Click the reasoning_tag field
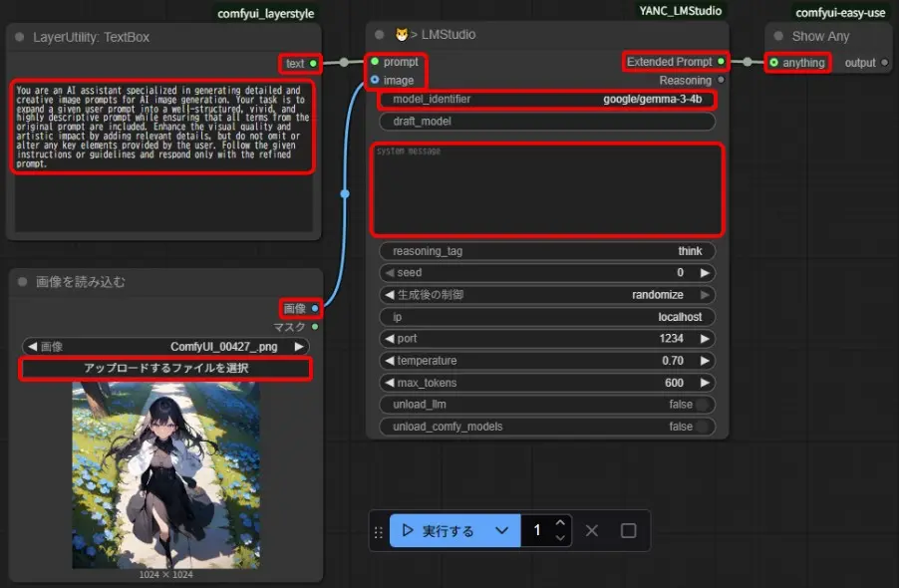 (x=547, y=251)
